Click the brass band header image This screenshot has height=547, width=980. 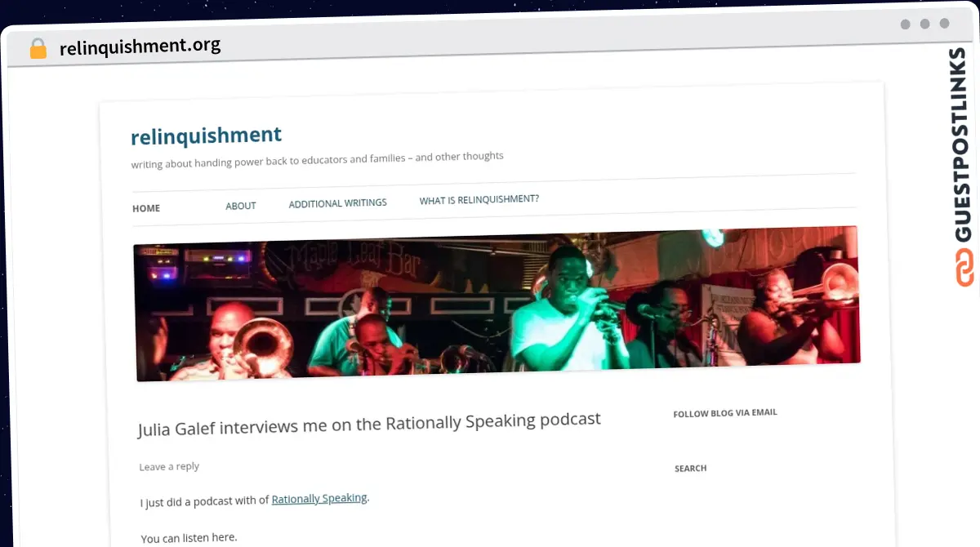pyautogui.click(x=497, y=304)
